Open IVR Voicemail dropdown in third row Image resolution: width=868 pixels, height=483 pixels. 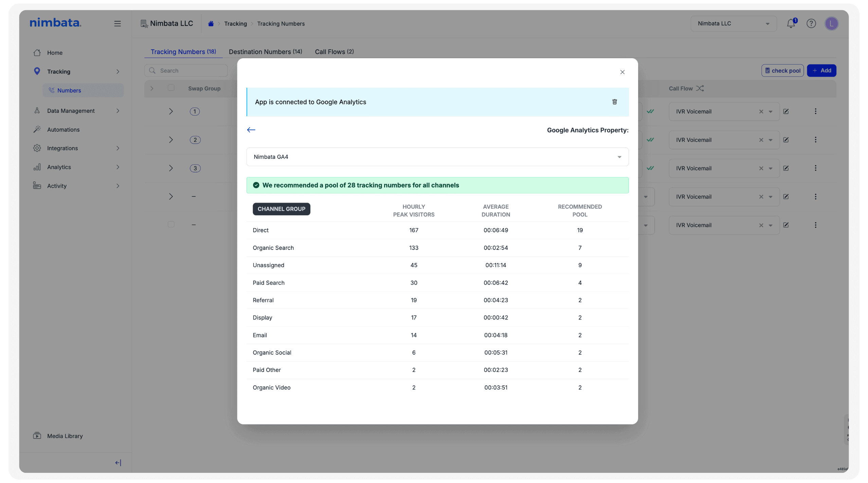[770, 168]
